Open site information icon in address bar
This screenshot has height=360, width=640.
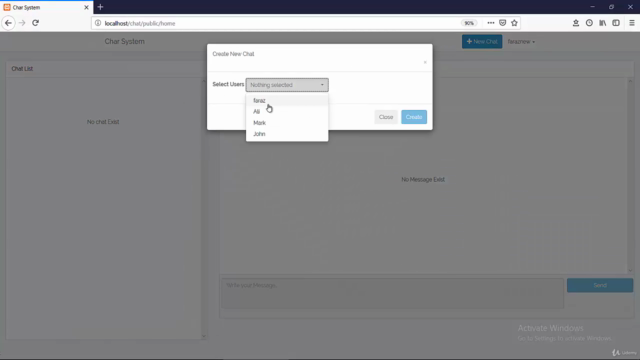98,23
